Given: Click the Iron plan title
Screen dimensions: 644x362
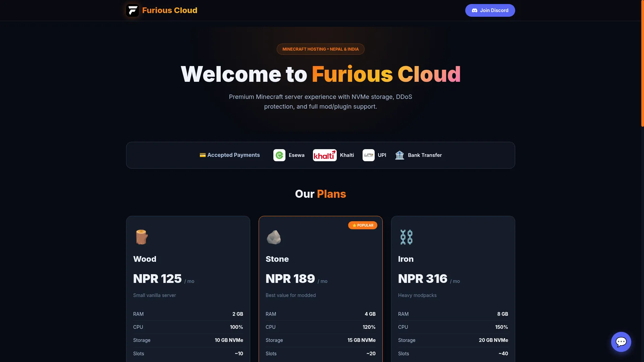Looking at the screenshot, I should click(406, 259).
